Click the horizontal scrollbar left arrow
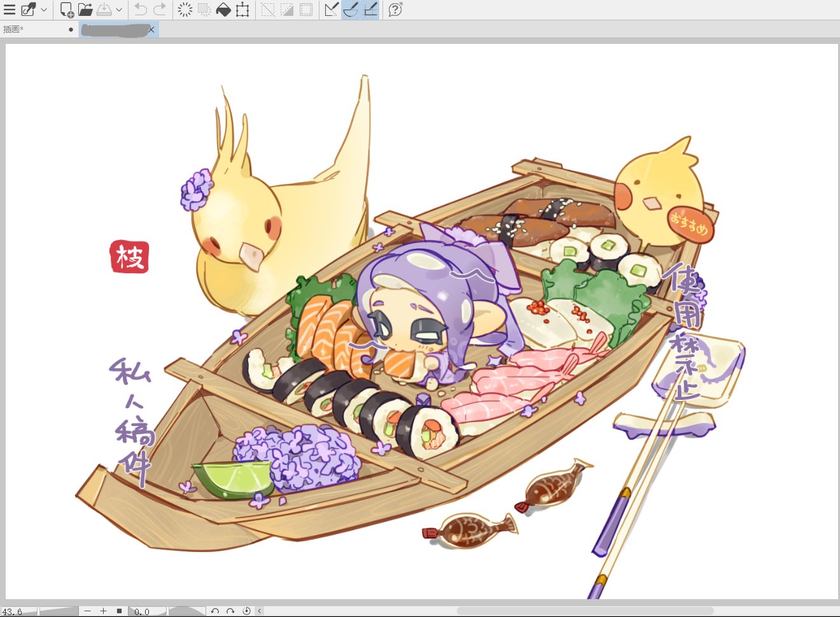The height and width of the screenshot is (617, 840). point(260,611)
